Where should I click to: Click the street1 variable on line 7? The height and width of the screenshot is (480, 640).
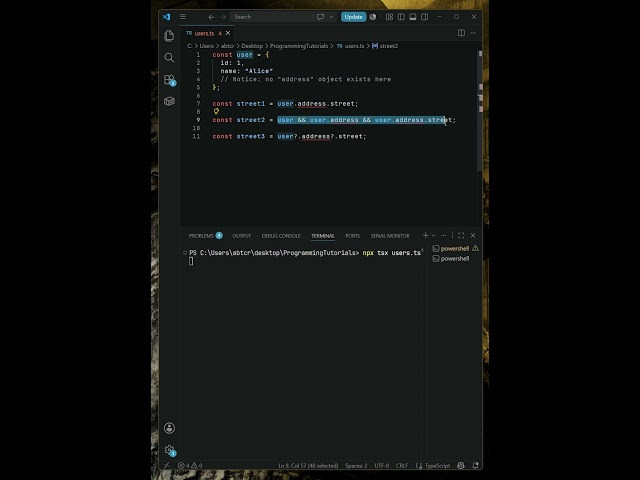click(251, 104)
